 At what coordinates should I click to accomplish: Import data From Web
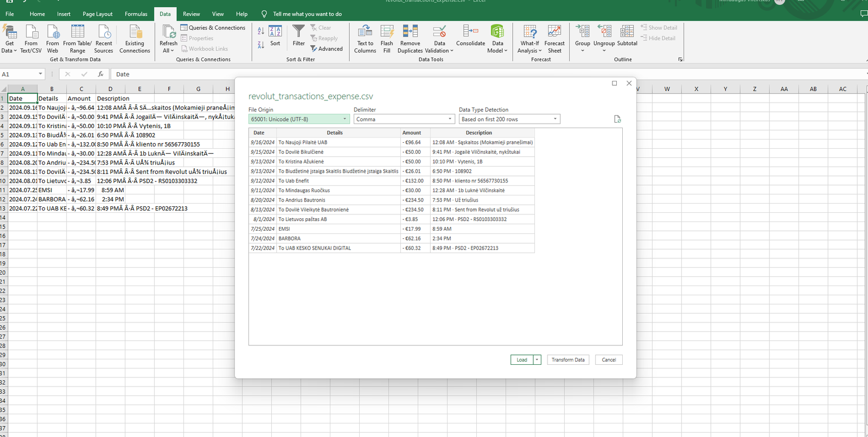53,39
